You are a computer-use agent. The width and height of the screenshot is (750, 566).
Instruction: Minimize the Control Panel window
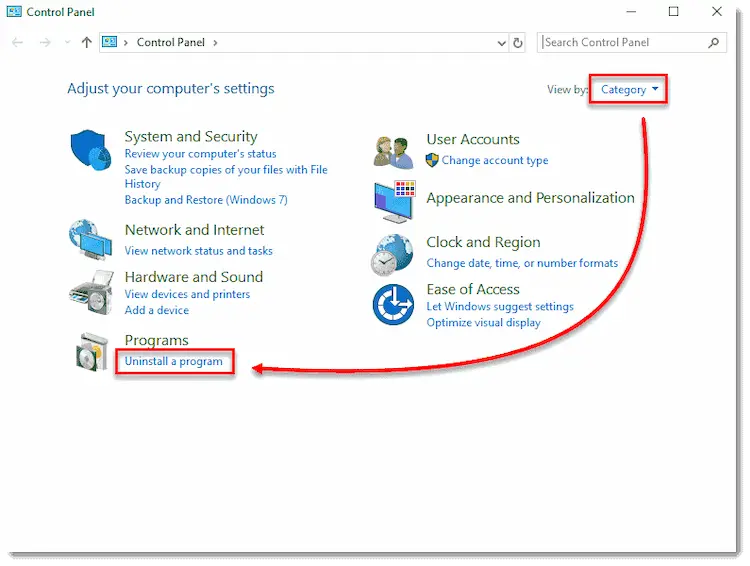point(631,11)
